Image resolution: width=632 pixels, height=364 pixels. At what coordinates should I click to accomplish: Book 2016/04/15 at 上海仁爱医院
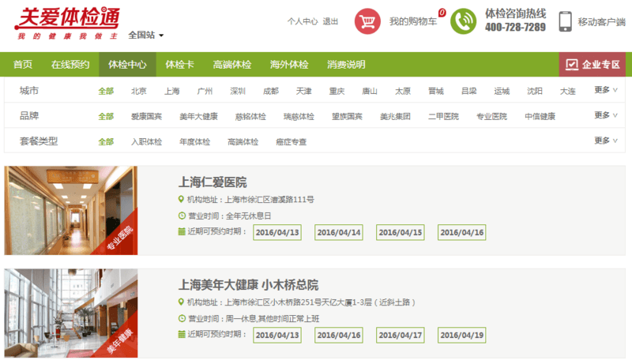(x=401, y=232)
